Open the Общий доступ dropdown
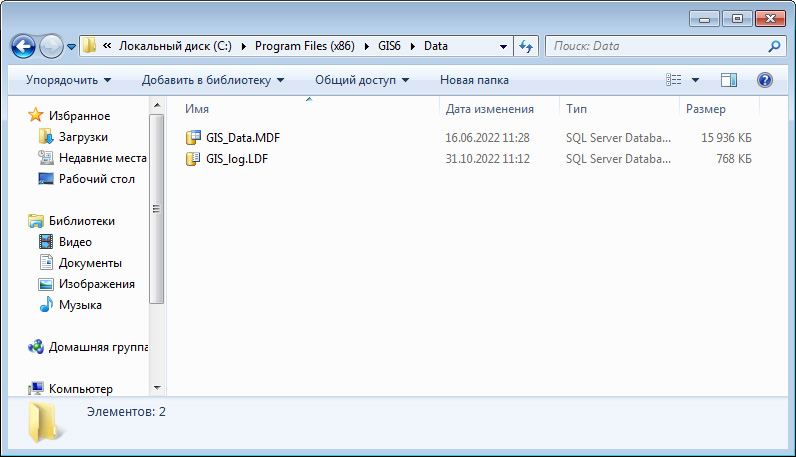 tap(361, 80)
